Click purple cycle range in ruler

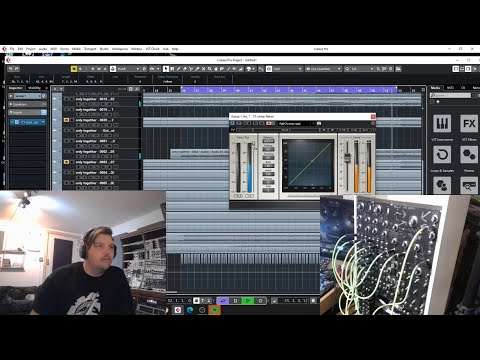pyautogui.click(x=289, y=90)
